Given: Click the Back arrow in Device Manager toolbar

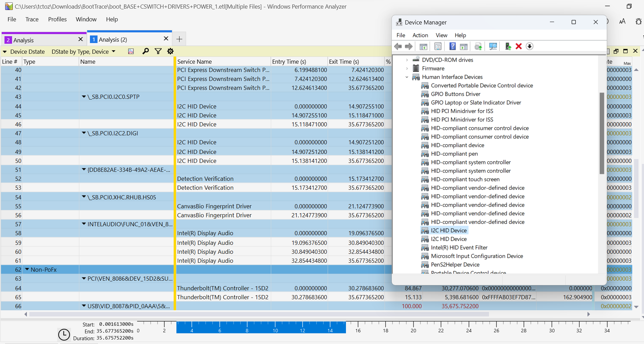Looking at the screenshot, I should [398, 46].
